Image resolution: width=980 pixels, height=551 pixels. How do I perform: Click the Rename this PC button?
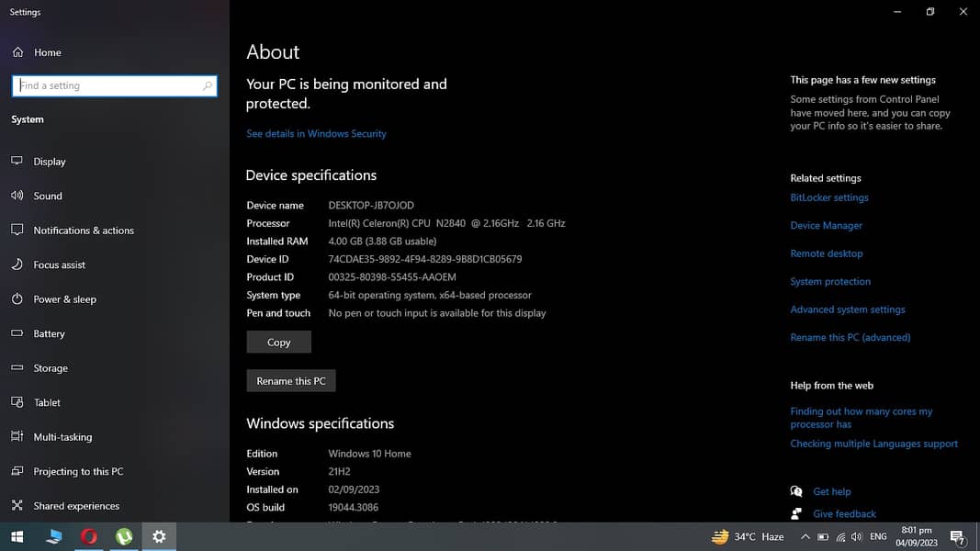291,381
